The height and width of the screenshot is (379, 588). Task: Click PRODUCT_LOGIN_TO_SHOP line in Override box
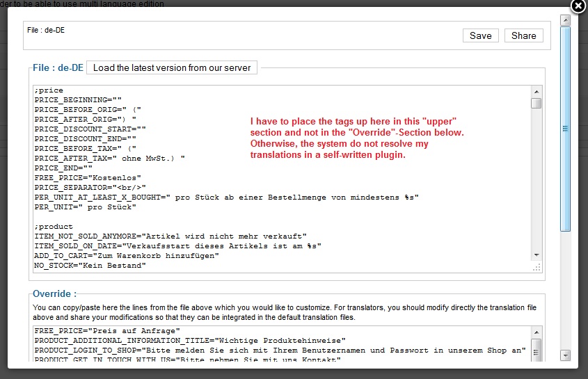tap(278, 350)
